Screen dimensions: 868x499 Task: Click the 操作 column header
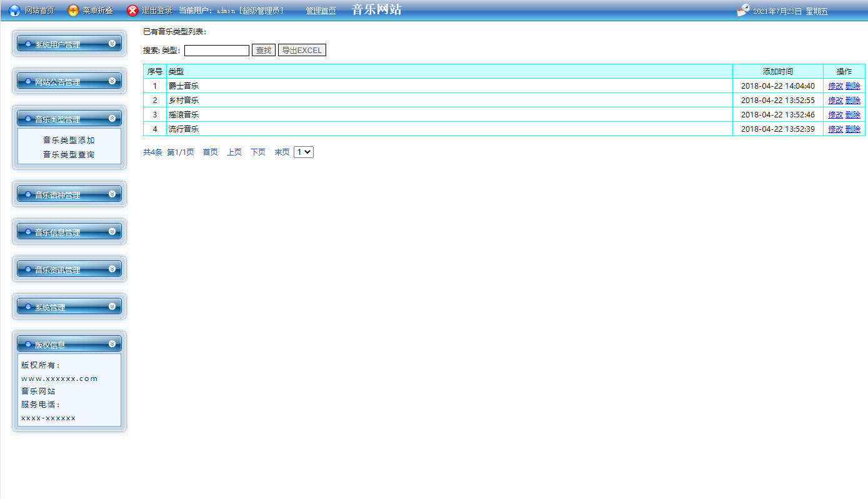pos(844,72)
